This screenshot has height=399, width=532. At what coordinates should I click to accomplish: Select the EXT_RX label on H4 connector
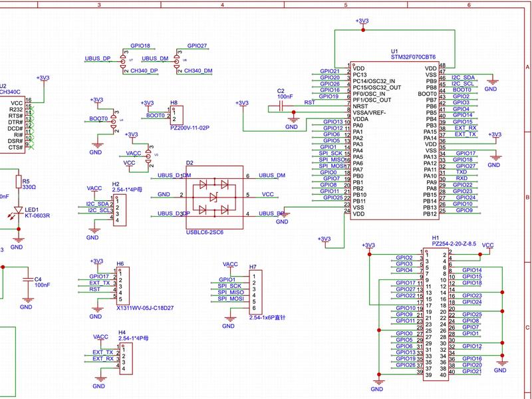(x=103, y=358)
